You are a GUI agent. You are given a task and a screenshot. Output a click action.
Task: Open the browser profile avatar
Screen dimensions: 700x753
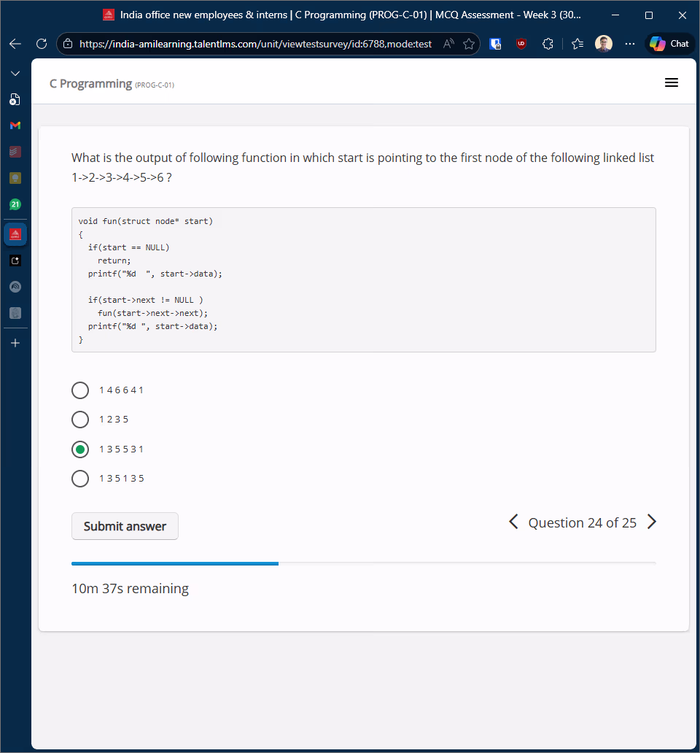click(x=604, y=44)
